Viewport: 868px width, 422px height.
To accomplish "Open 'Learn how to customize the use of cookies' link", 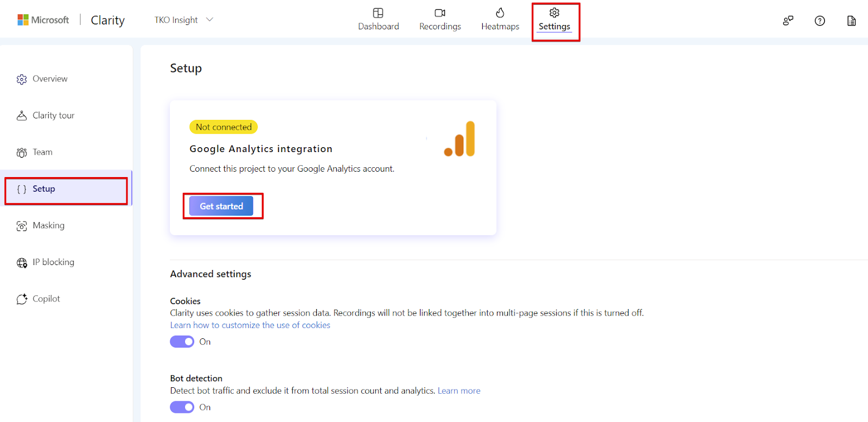I will pos(250,325).
